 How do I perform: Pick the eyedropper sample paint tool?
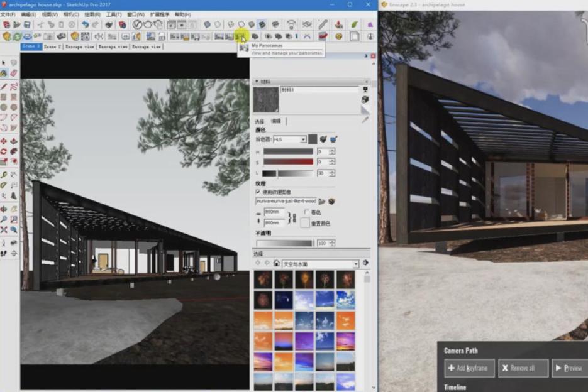365,119
